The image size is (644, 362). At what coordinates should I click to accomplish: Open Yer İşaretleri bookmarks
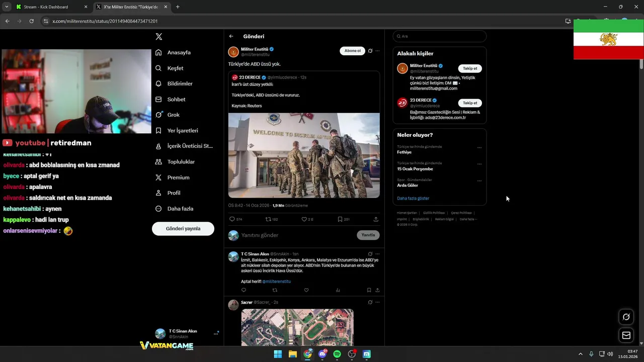[177, 131]
